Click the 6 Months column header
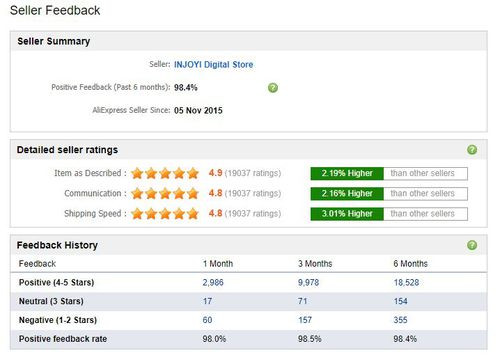This screenshot has width=500, height=362. point(410,263)
